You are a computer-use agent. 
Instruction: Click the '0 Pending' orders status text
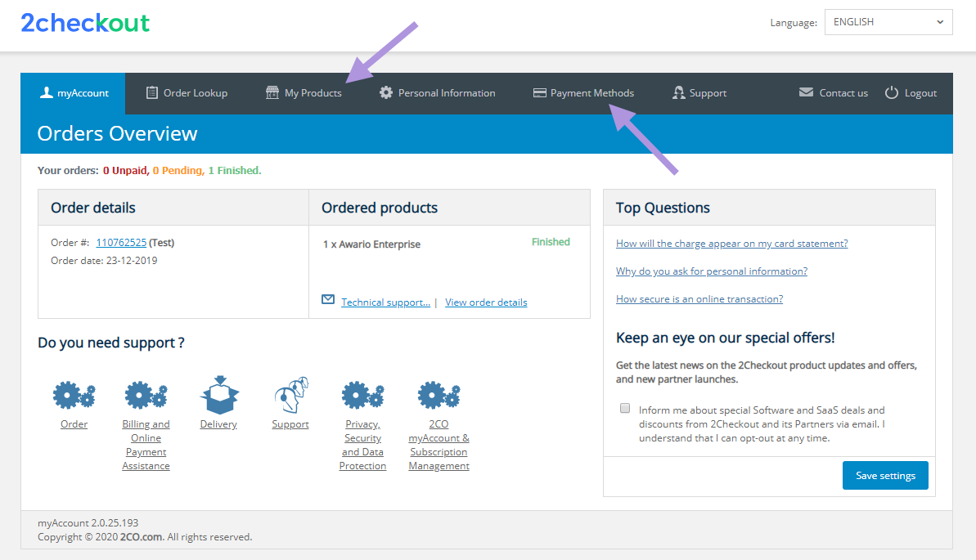coord(178,171)
